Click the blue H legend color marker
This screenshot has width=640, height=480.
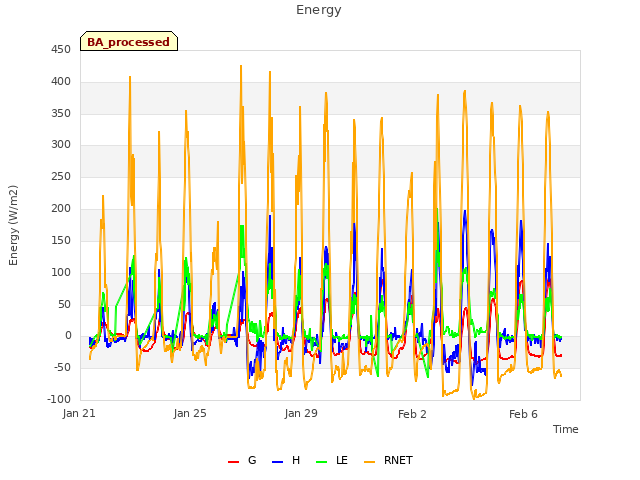coord(277,462)
